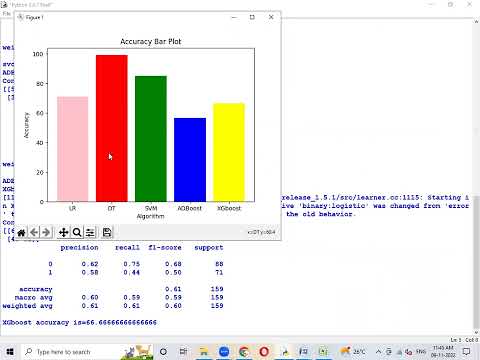Open the Python IDLE taskbar icon

pyautogui.click(x=285, y=352)
